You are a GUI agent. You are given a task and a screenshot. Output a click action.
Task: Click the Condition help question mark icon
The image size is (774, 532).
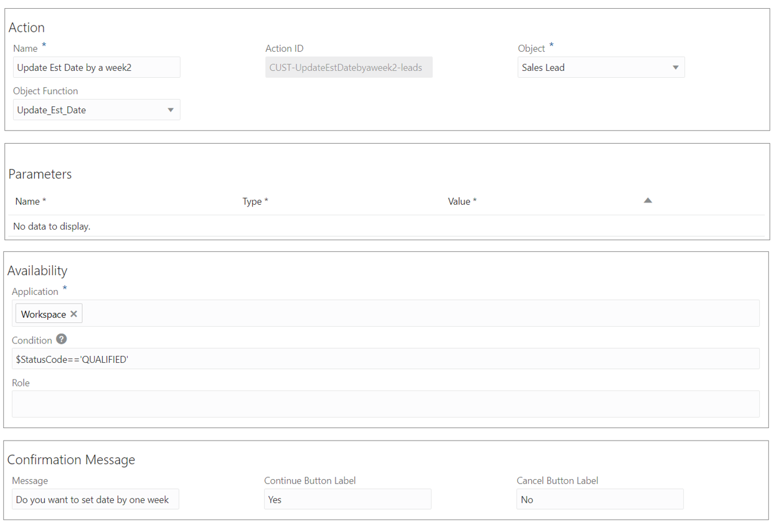61,339
